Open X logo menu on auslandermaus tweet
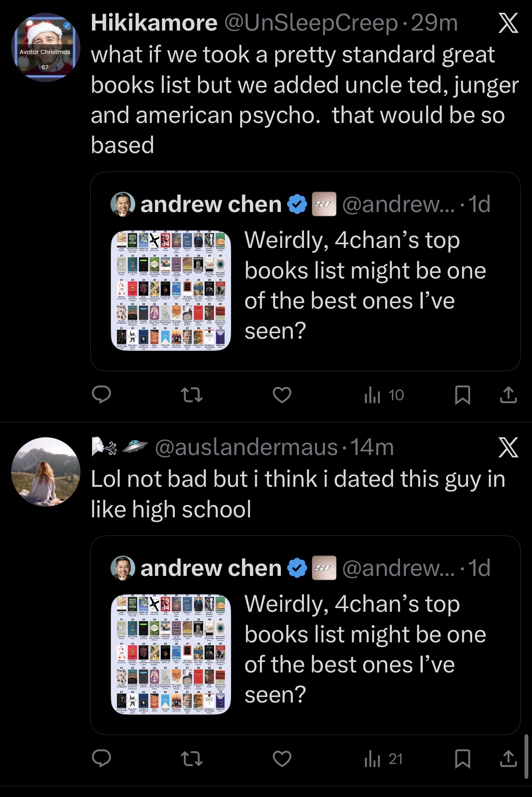532x797 pixels. point(508,448)
